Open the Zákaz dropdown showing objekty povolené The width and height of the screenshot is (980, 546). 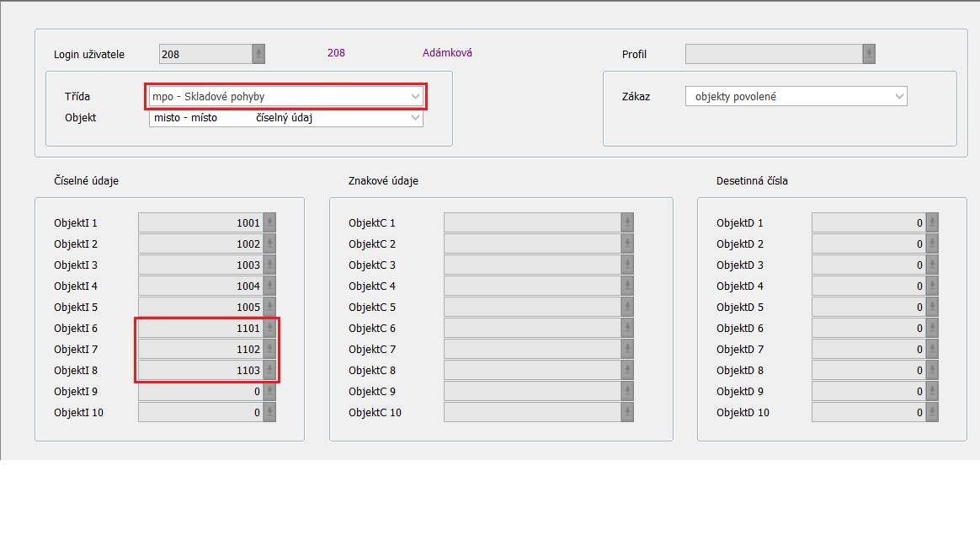pos(899,97)
